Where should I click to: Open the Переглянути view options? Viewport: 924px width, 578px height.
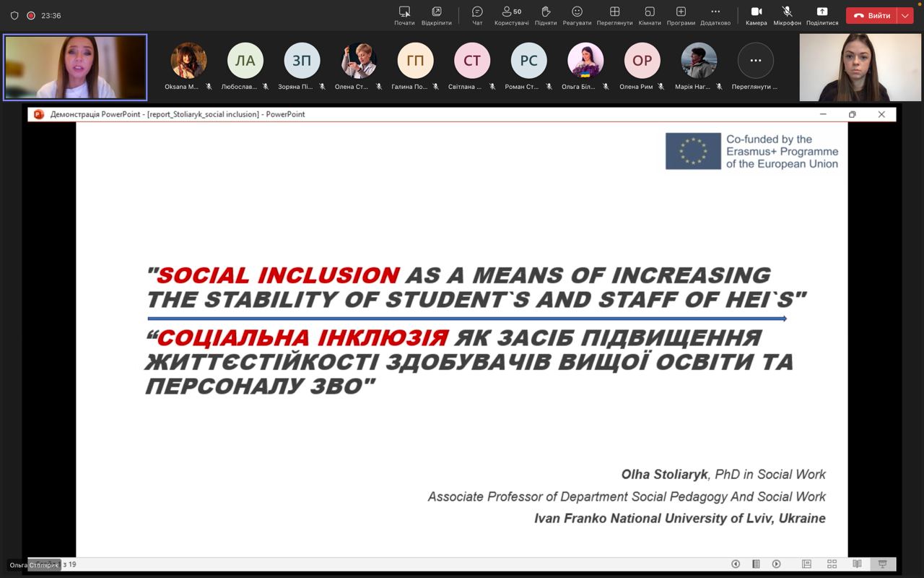614,15
